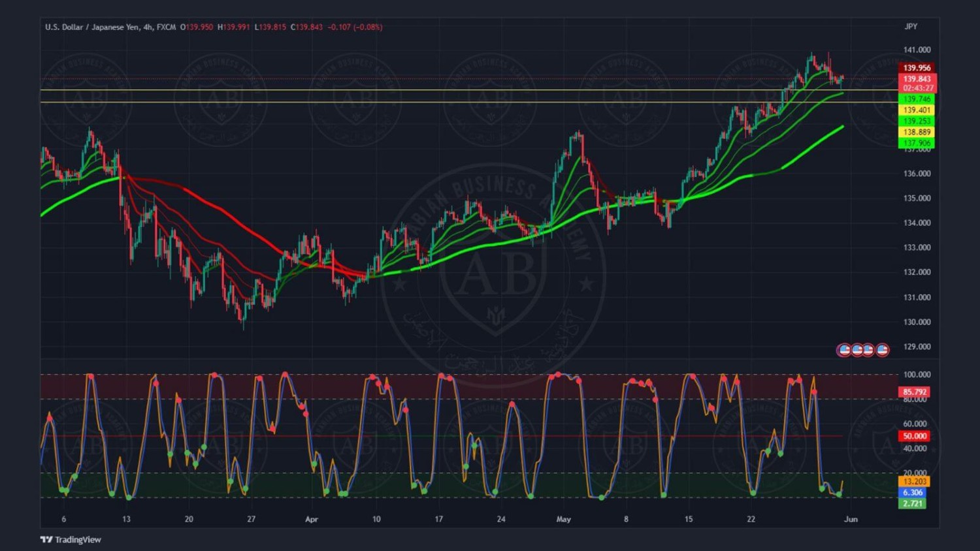Click the green 137.906 price tag
Screen dimensions: 980x551
917,143
